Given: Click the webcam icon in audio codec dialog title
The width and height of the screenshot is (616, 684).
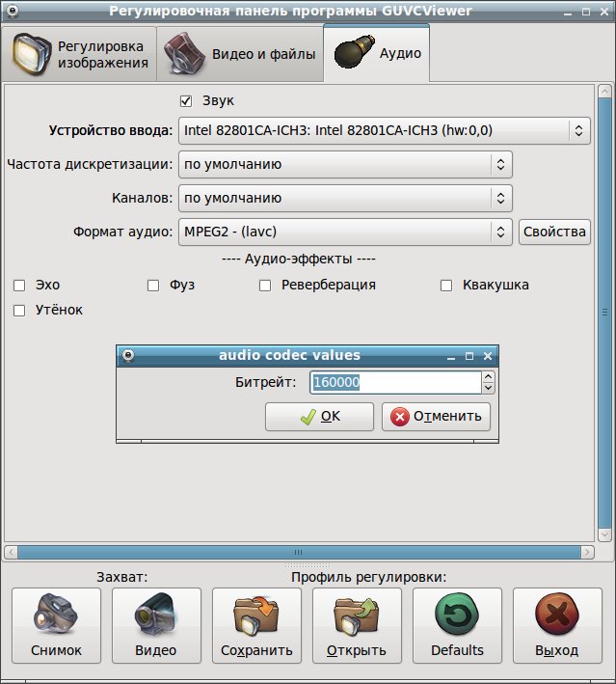Looking at the screenshot, I should 128,356.
